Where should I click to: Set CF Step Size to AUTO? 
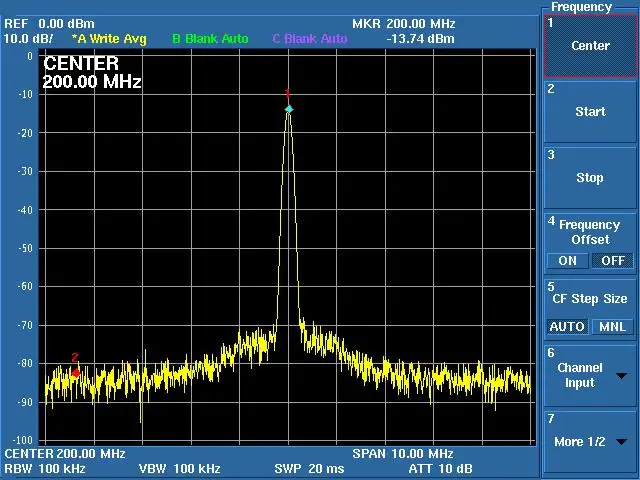tap(567, 327)
